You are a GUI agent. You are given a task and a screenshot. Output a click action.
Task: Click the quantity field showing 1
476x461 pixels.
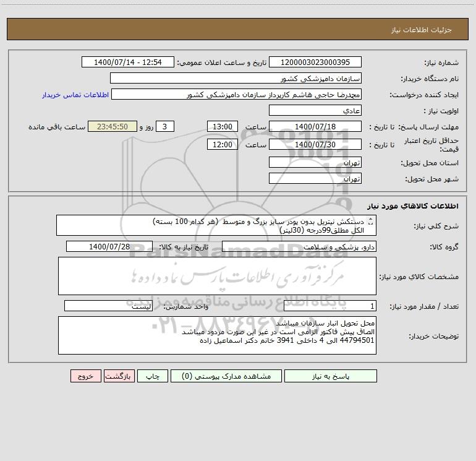click(330, 306)
